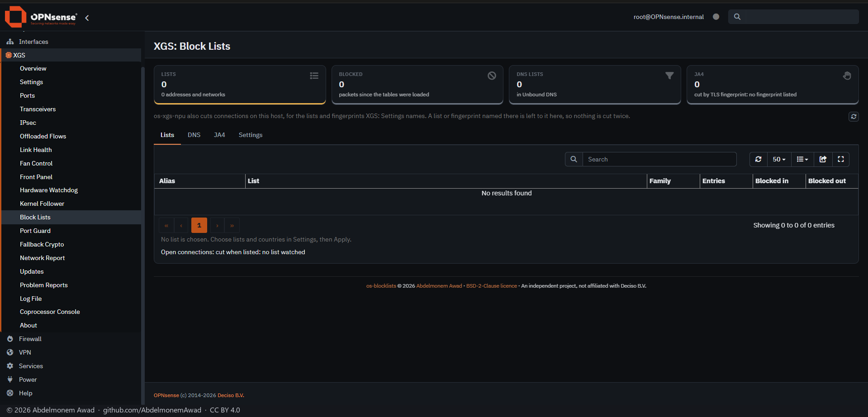This screenshot has height=417, width=868.
Task: Switch to the JA4 tab
Action: (x=219, y=135)
